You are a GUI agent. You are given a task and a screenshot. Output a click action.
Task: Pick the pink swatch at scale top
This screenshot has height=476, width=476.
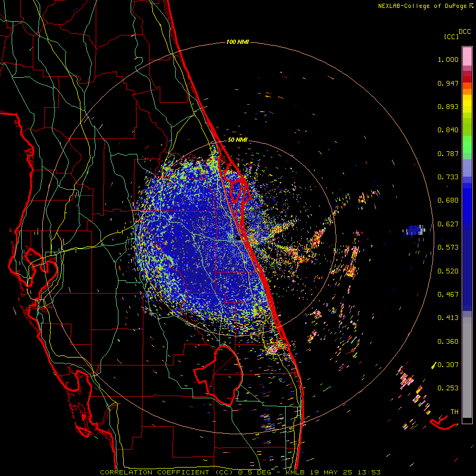tap(467, 56)
